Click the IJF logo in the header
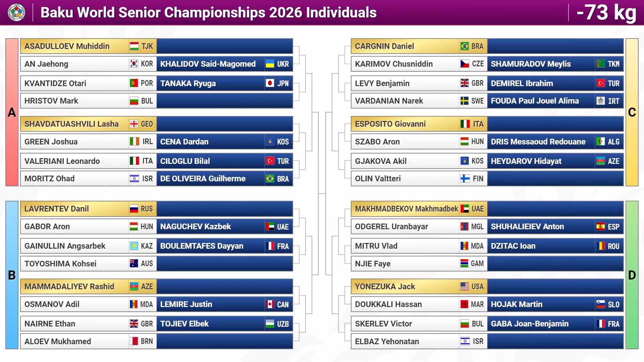Viewport: 644px width, 362px height. coord(16,12)
